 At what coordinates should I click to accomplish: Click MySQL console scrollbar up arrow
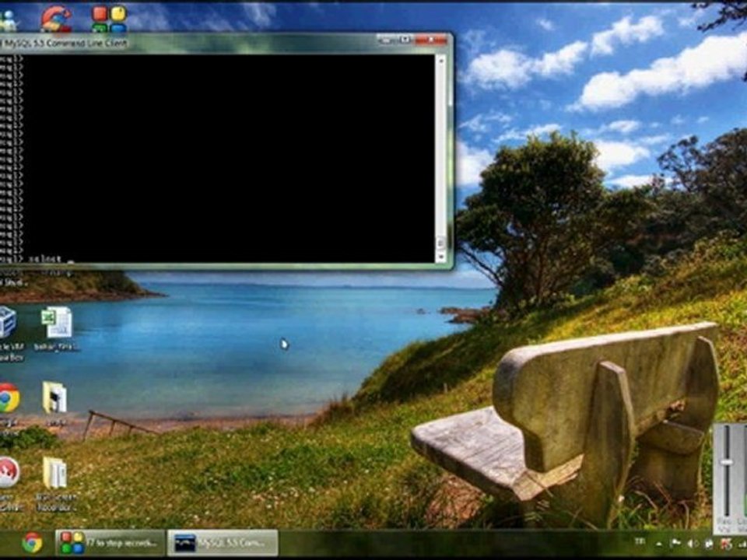coord(440,61)
